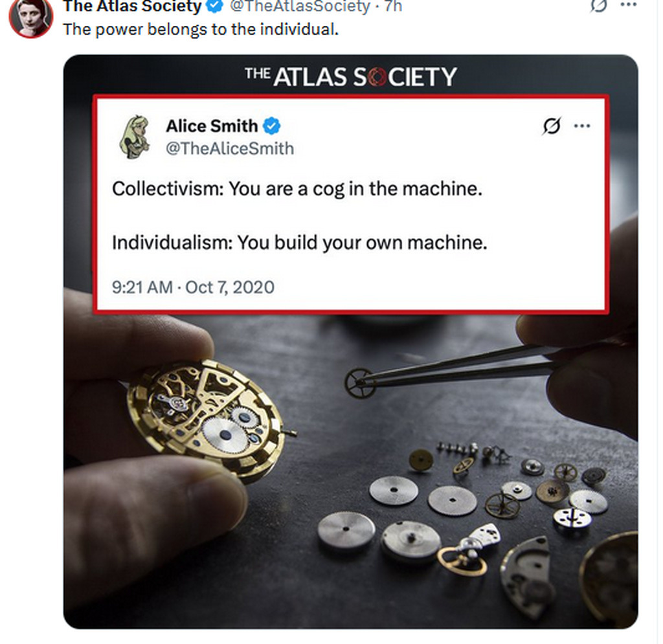Screen dimensions: 663x644
Task: Click the red gear O in Society logo
Action: (x=376, y=77)
